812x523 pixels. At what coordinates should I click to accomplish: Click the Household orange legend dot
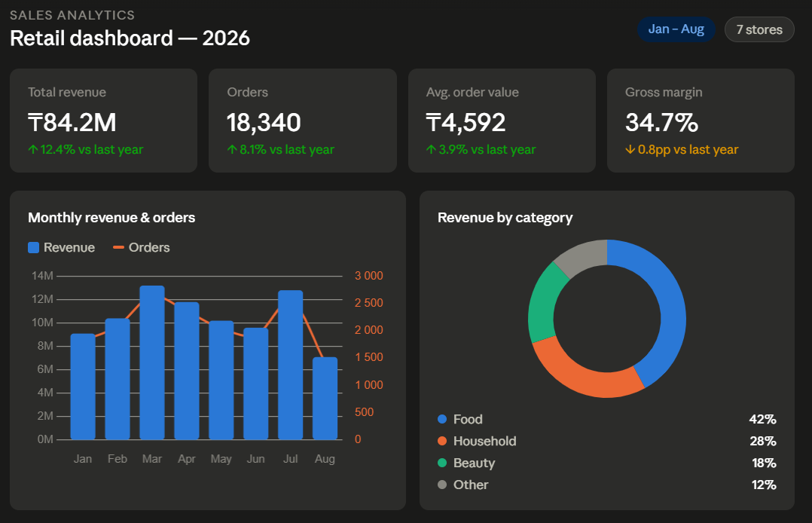click(442, 441)
